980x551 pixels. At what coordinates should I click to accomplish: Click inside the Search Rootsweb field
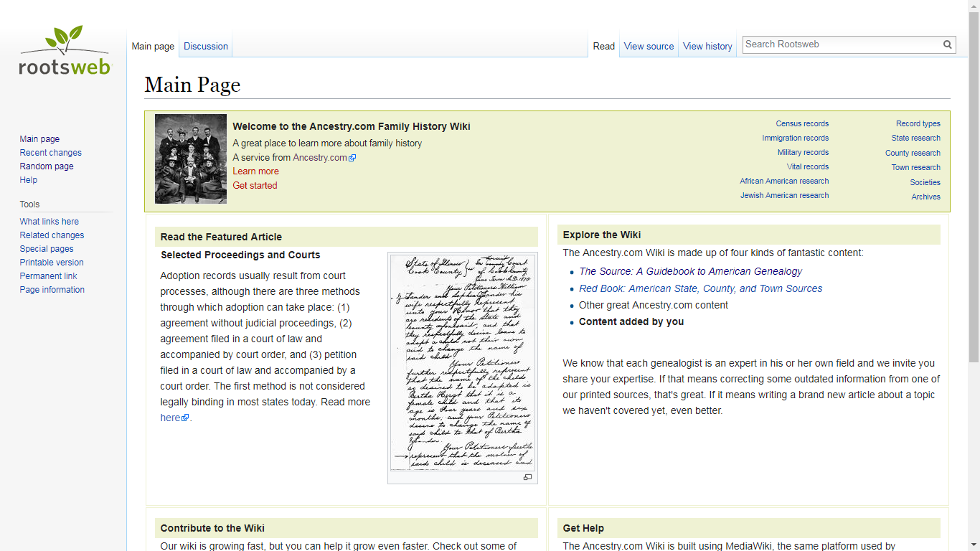(x=825, y=44)
